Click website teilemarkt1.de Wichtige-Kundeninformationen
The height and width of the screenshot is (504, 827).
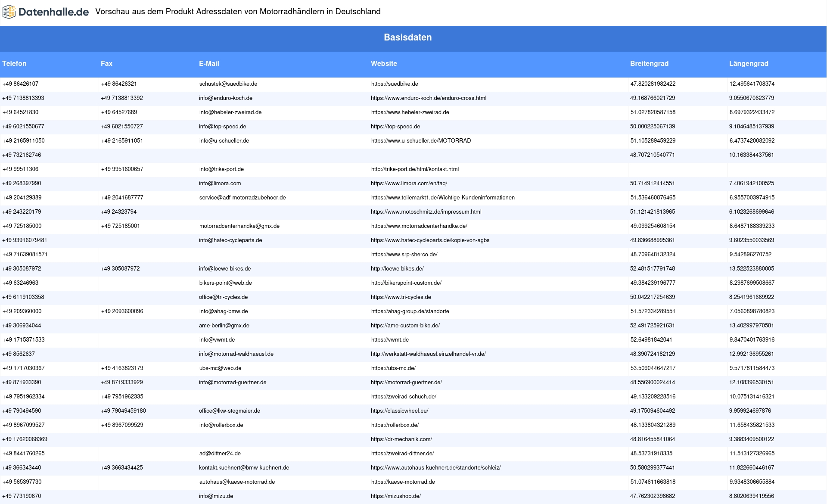pyautogui.click(x=443, y=198)
